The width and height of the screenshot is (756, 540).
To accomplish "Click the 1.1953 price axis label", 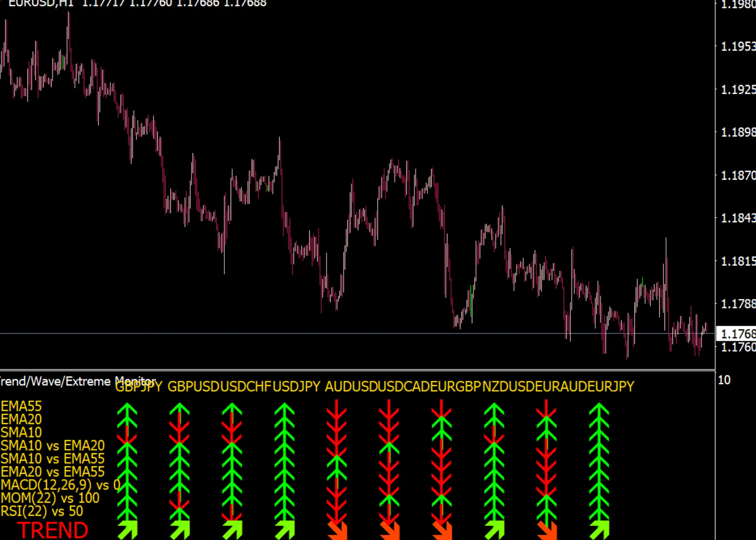I will 738,46.
